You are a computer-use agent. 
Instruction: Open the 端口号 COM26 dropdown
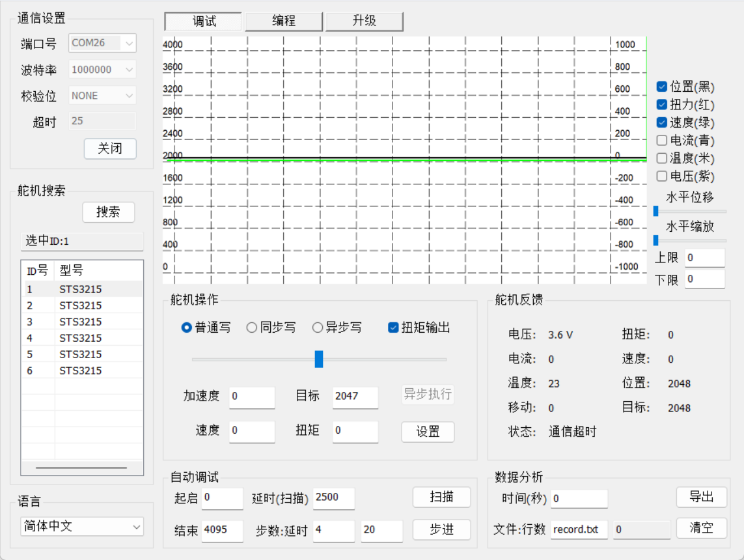[x=102, y=43]
